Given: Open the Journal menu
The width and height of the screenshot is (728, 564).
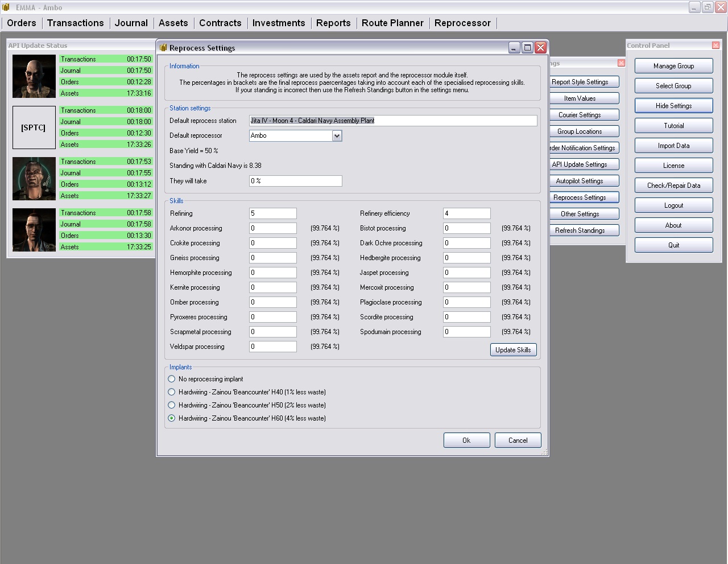Looking at the screenshot, I should (131, 23).
